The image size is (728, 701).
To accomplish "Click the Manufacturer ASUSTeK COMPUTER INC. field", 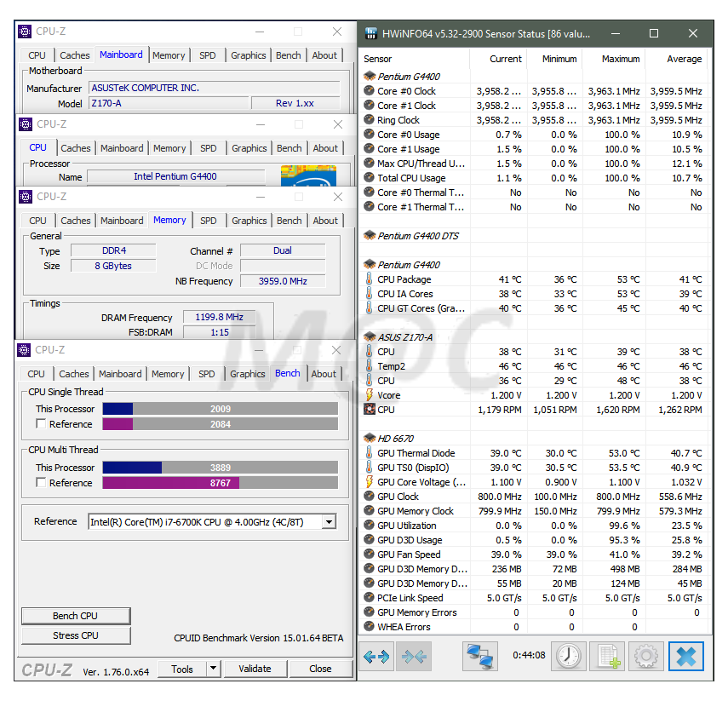I will (x=214, y=88).
